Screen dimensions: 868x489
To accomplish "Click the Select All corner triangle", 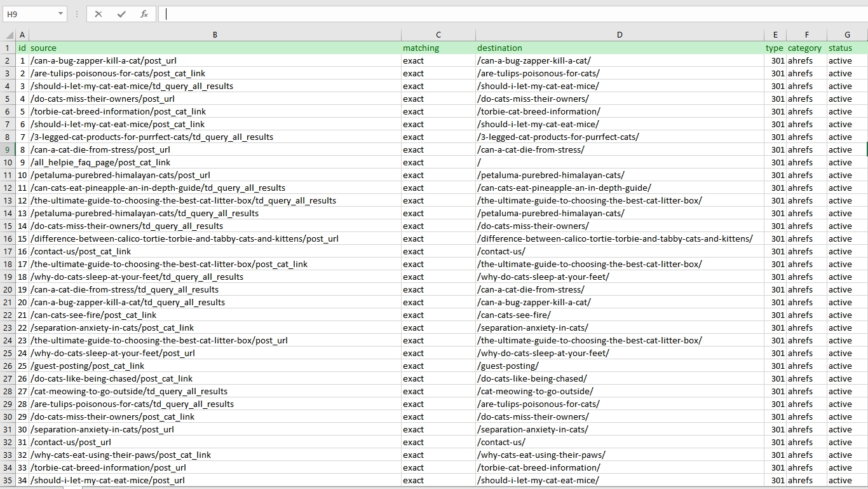I will pyautogui.click(x=10, y=35).
